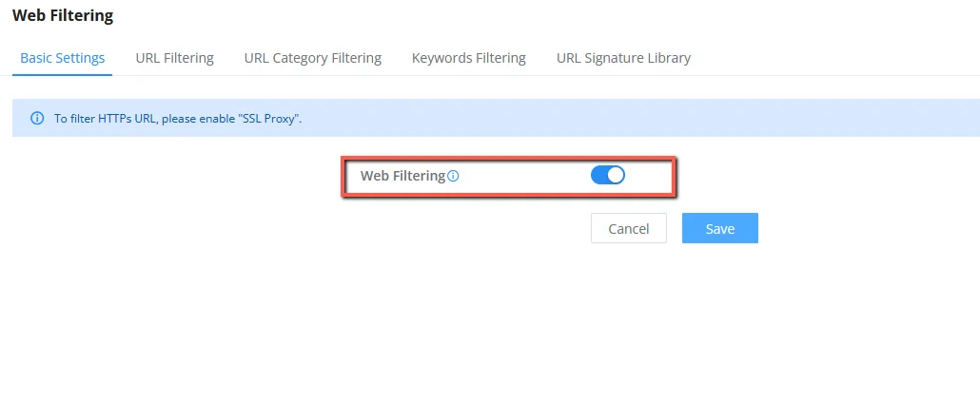Click the Cancel button
This screenshot has height=402, width=980.
(x=629, y=228)
